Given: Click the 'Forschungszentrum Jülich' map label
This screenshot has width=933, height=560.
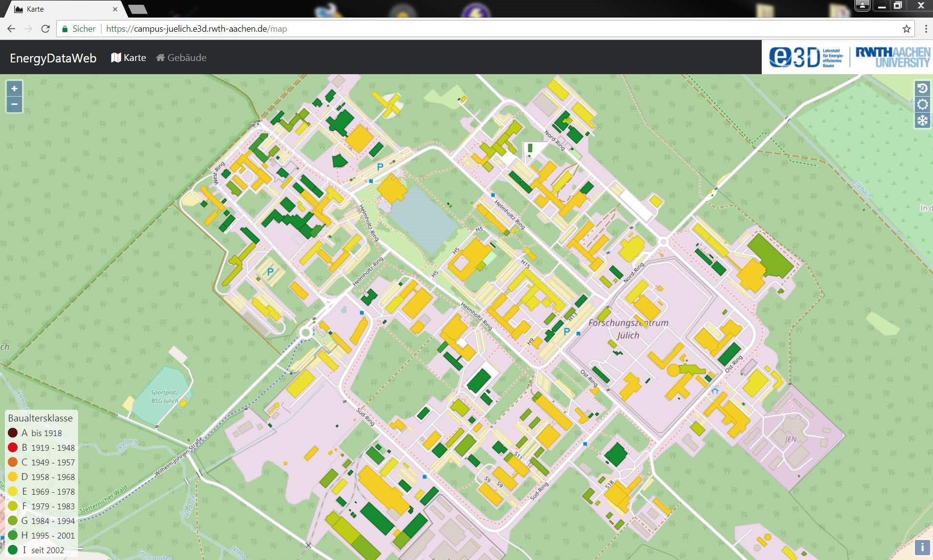Looking at the screenshot, I should 628,329.
